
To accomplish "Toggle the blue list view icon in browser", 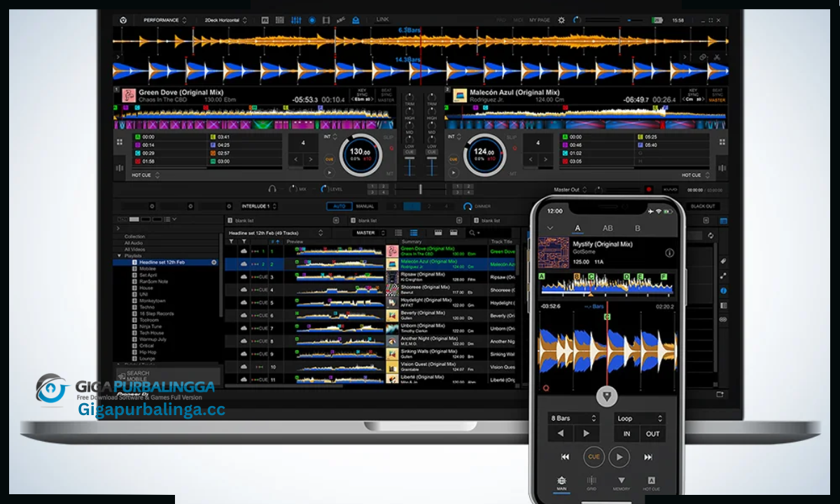I will [414, 232].
